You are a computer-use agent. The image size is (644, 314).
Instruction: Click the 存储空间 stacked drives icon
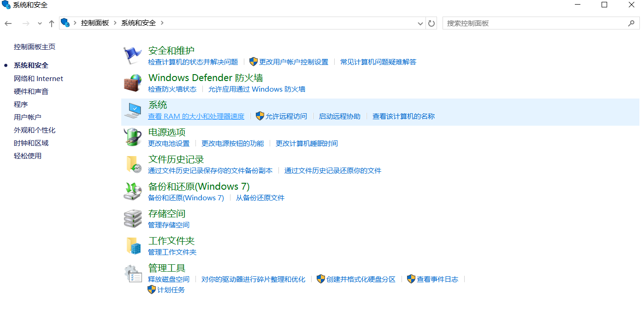133,219
